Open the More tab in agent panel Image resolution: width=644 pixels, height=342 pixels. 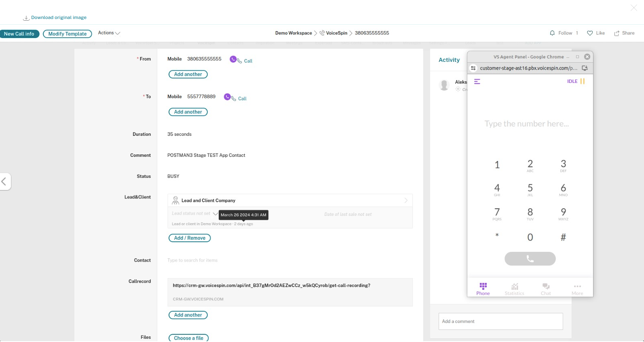(577, 289)
